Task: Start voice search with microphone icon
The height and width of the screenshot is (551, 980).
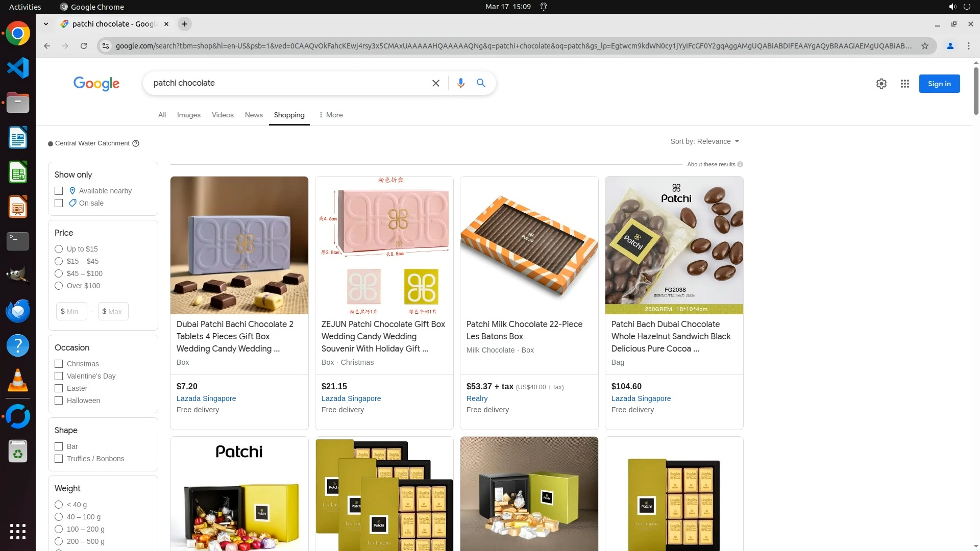Action: [460, 83]
